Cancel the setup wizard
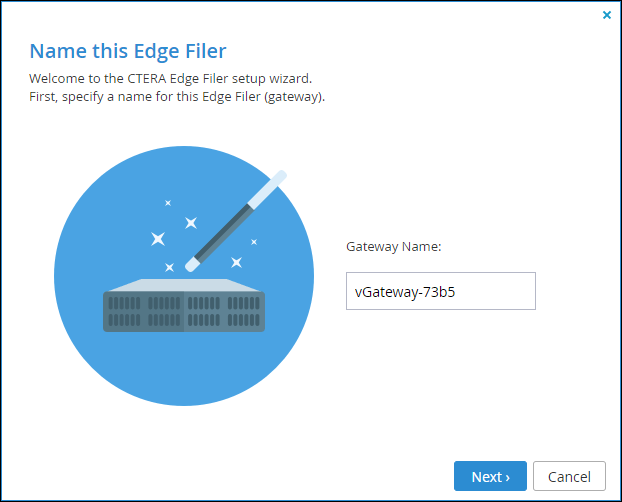Viewport: 622px width, 502px height. 569,476
